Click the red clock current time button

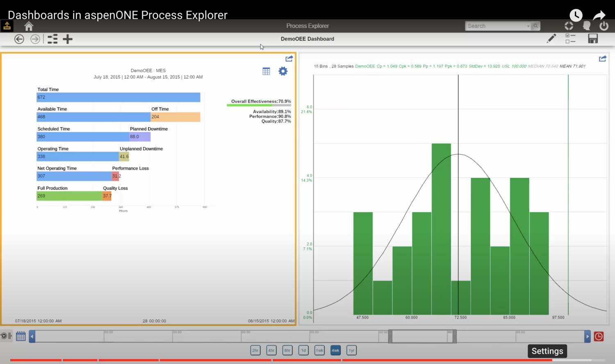point(599,337)
